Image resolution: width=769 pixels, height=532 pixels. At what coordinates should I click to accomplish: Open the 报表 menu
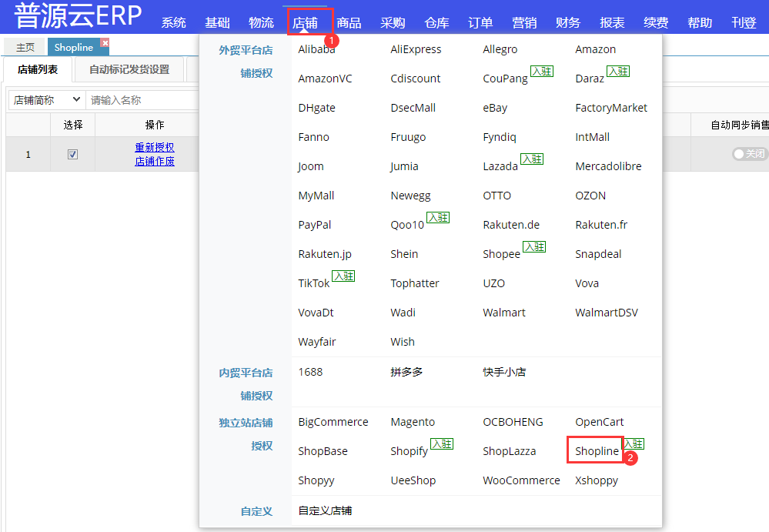(612, 22)
